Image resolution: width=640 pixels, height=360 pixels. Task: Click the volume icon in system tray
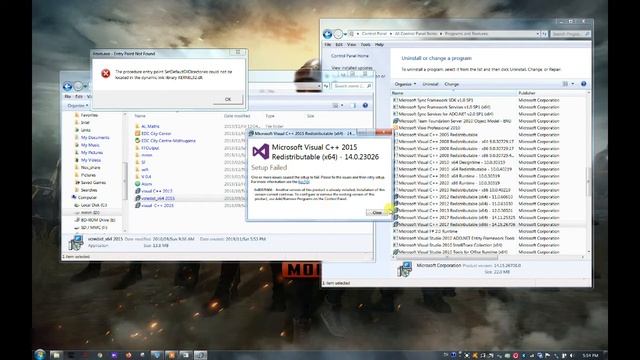point(571,356)
